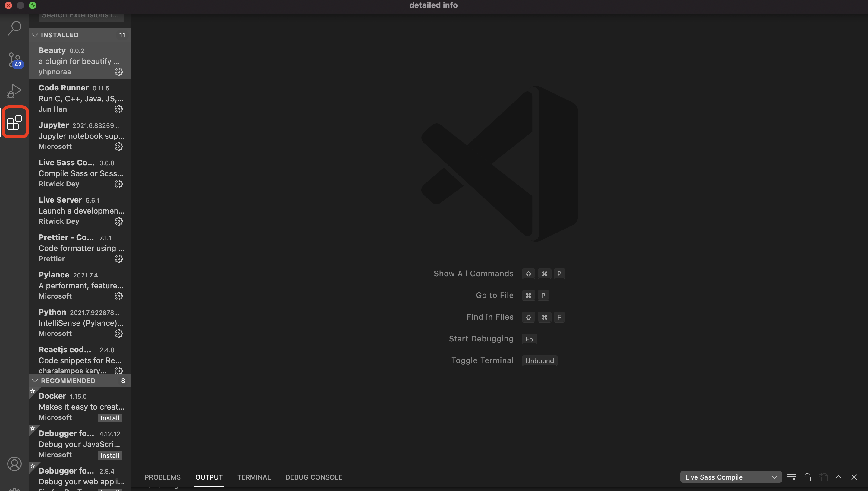Open the Accounts icon in activity bar
Viewport: 868px width, 491px height.
(x=14, y=464)
